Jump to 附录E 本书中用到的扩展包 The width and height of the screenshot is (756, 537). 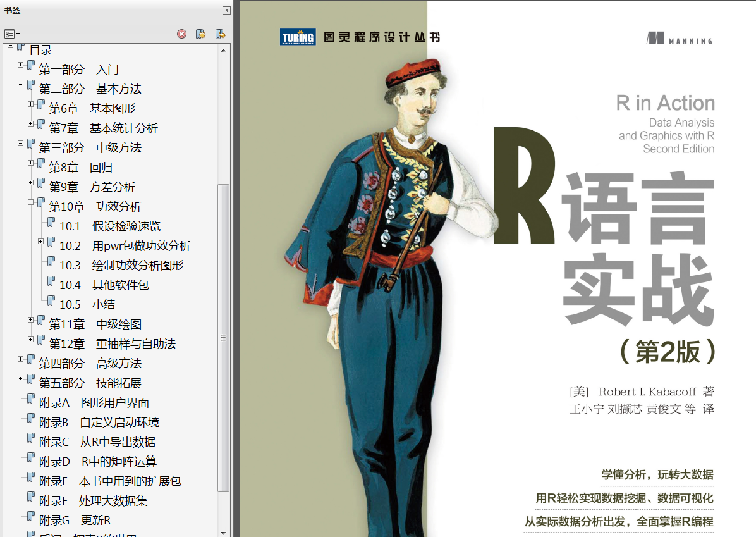point(110,481)
